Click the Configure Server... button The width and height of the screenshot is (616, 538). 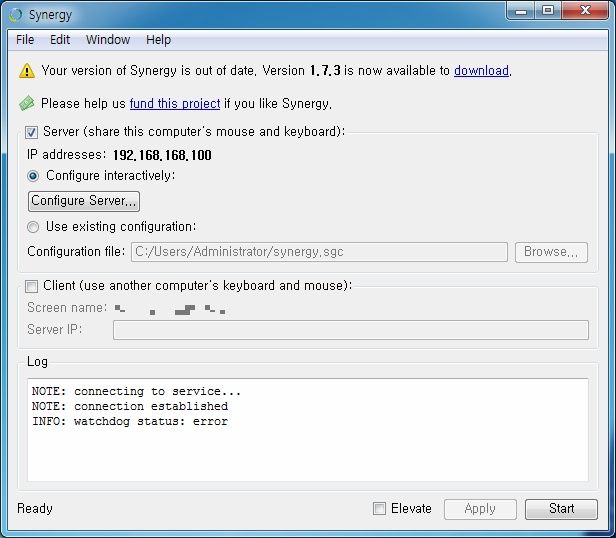click(84, 201)
